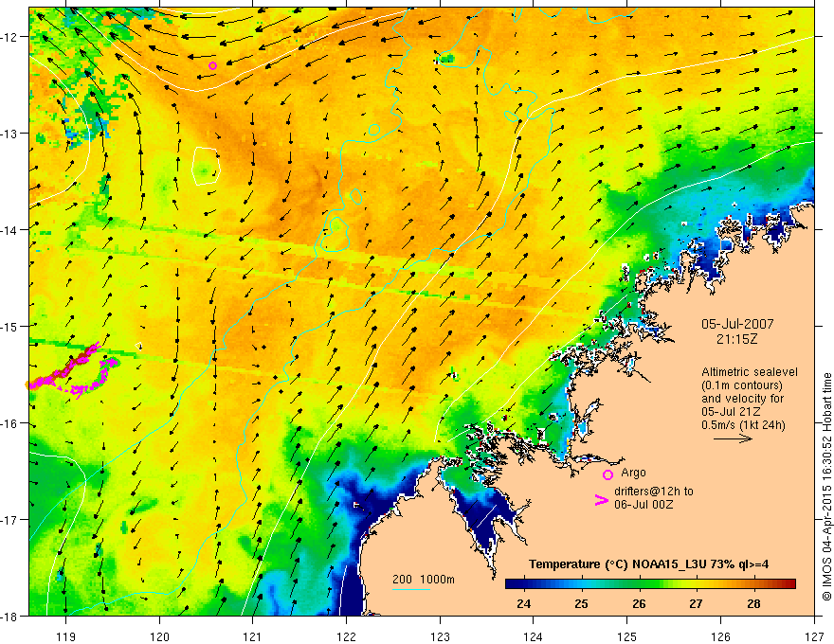Click the 'Argo' legend label

(x=633, y=473)
